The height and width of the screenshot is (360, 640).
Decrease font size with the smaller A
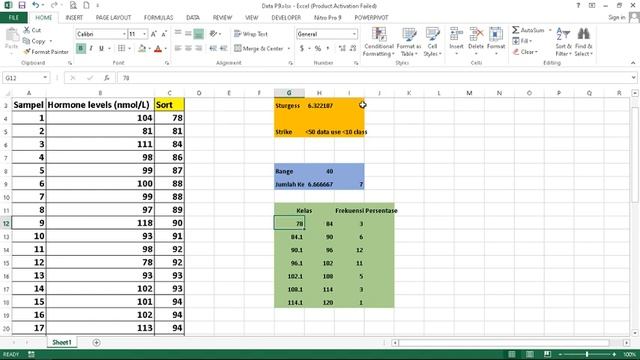coord(164,34)
